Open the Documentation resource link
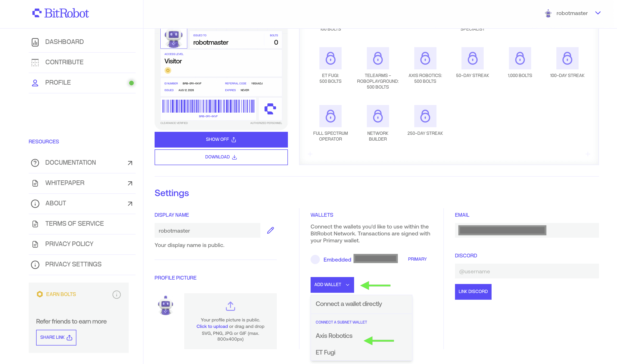 pos(82,163)
